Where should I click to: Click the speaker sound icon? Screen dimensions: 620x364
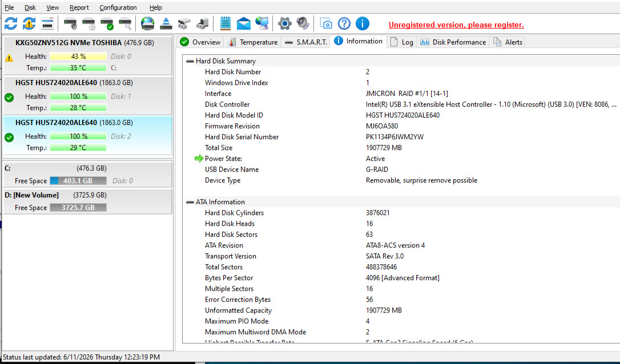pyautogui.click(x=303, y=24)
